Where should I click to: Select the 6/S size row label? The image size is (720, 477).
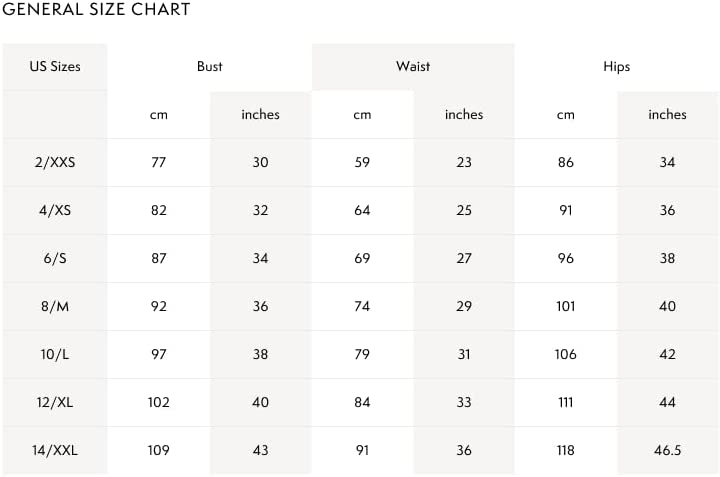55,258
